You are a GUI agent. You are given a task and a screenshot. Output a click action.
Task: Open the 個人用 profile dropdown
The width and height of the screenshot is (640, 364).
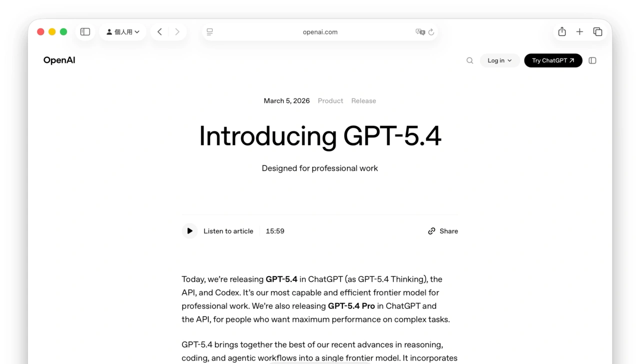[122, 31]
